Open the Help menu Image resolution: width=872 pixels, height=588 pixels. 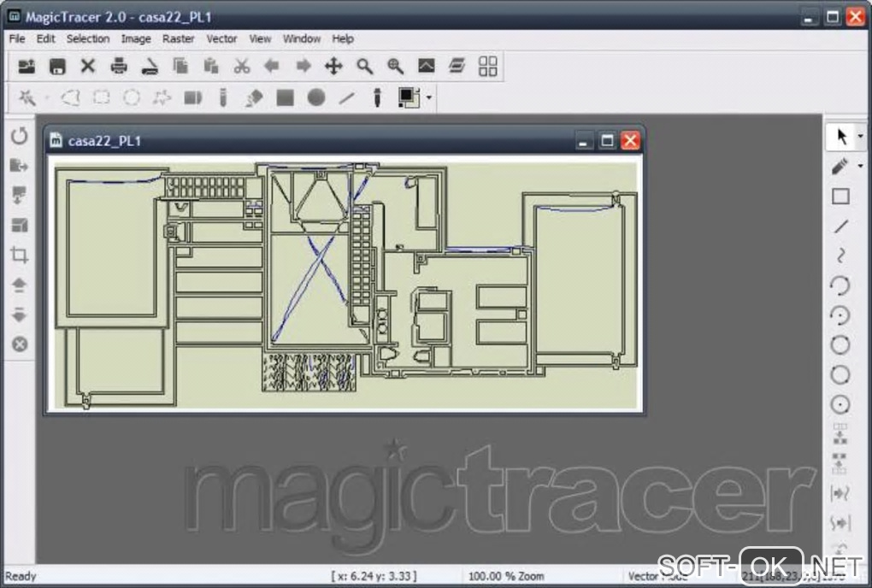343,38
